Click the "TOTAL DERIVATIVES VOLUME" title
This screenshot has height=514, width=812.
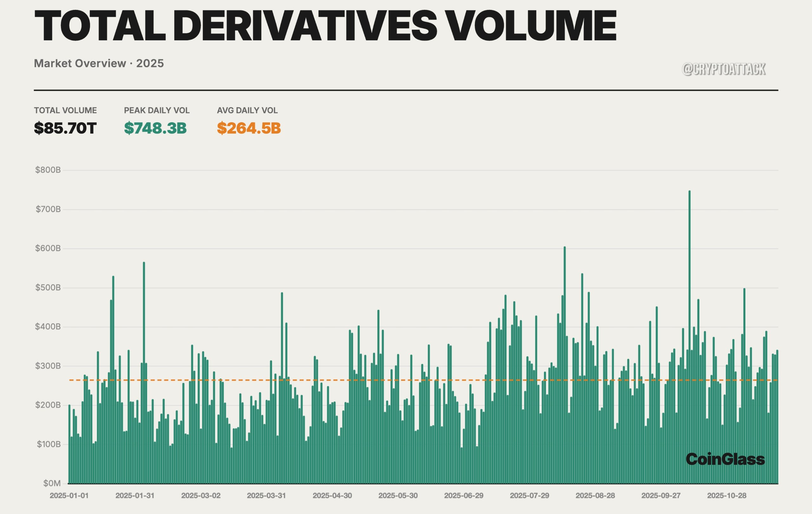[325, 26]
